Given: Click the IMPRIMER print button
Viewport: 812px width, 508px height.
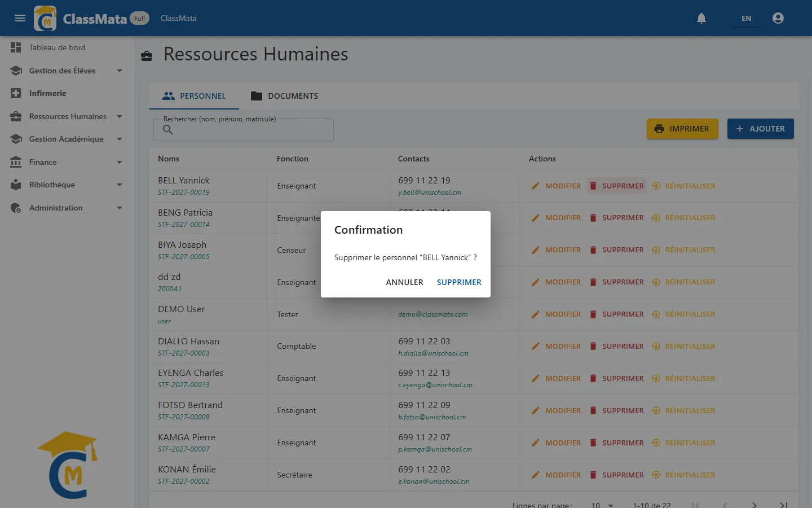Looking at the screenshot, I should pyautogui.click(x=682, y=129).
